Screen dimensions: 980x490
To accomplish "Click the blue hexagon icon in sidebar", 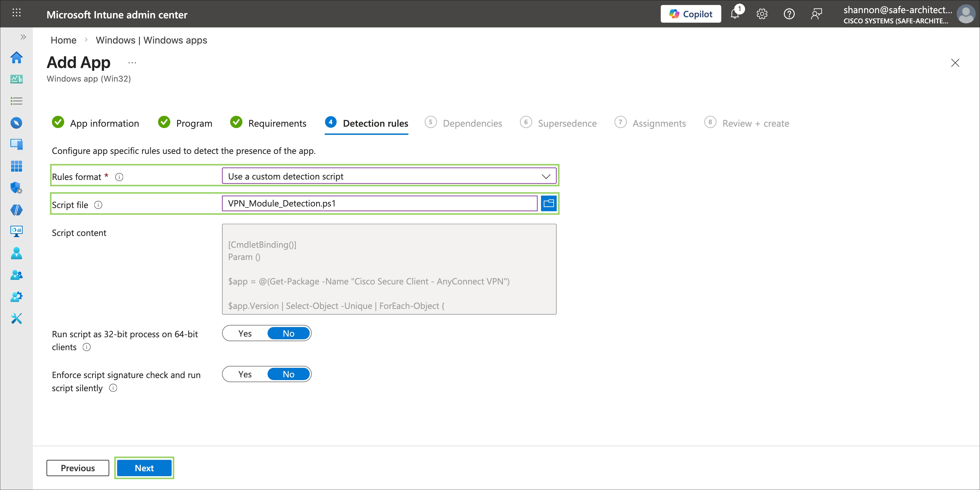I will [x=16, y=209].
